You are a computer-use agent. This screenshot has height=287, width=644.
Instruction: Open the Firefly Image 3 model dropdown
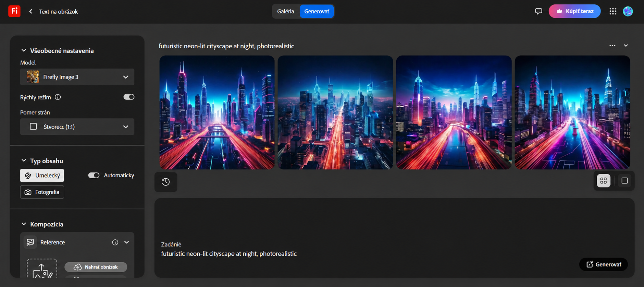(77, 77)
